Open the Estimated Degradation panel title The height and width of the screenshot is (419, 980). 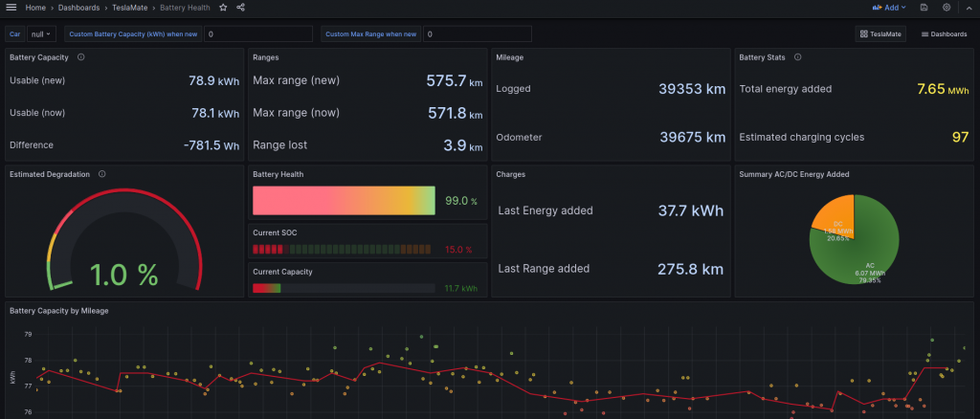point(50,174)
